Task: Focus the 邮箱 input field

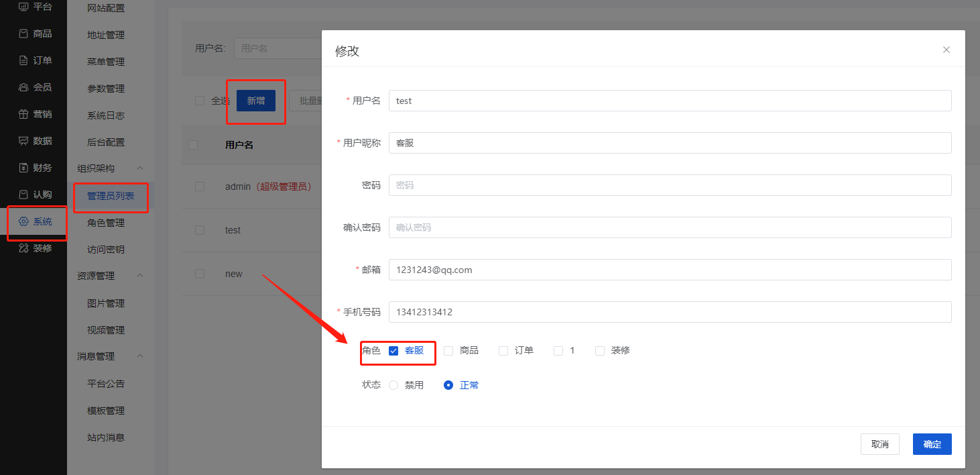Action: tap(670, 270)
